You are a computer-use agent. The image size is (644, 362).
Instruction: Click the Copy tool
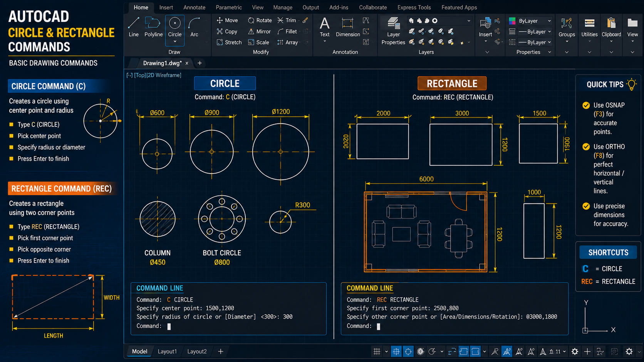[x=227, y=32]
